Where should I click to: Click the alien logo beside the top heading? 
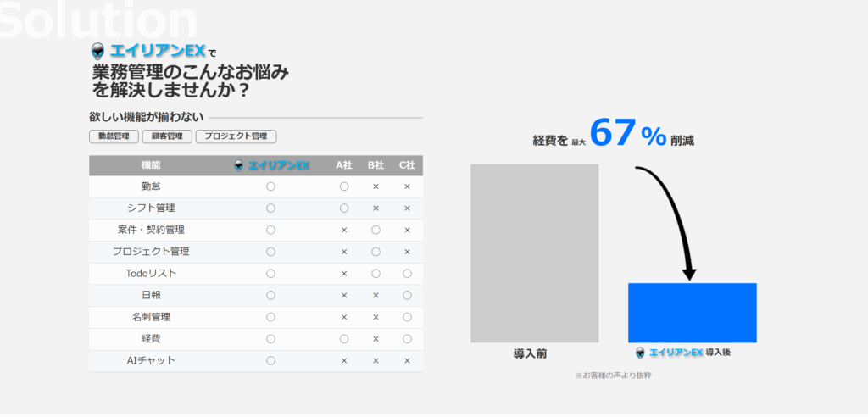pyautogui.click(x=97, y=52)
